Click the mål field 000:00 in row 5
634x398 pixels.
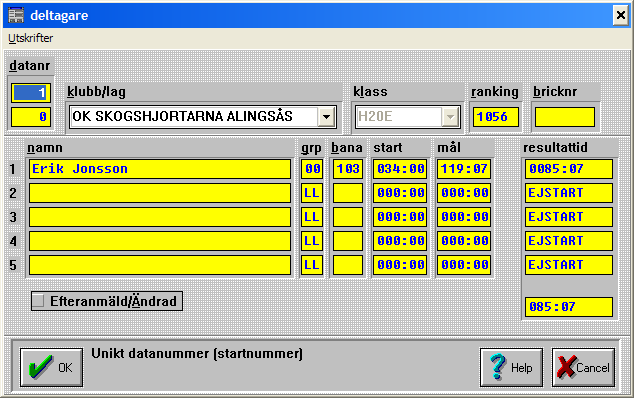[x=464, y=265]
